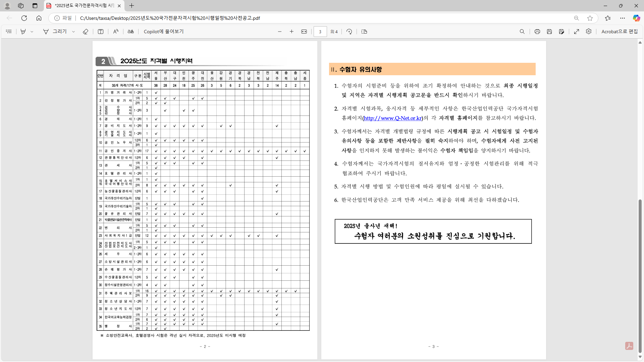Click the scroll down arrow
Image resolution: width=644 pixels, height=362 pixels.
pyautogui.click(x=640, y=357)
